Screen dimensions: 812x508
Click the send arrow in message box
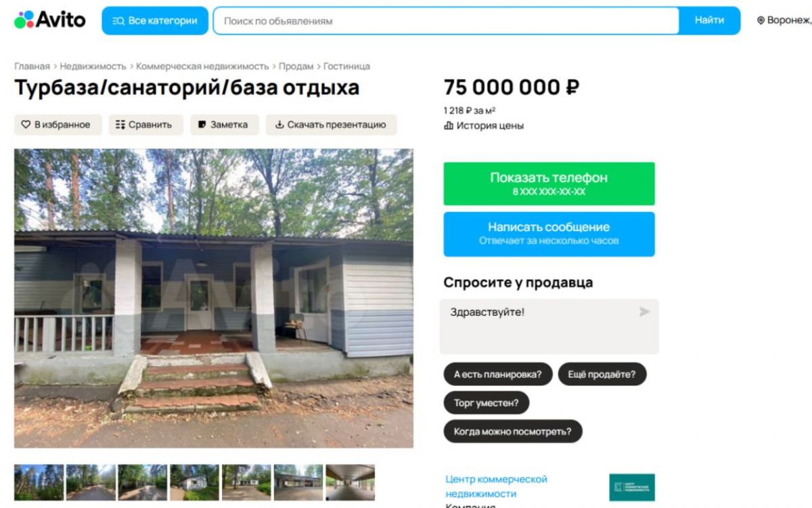pos(644,312)
